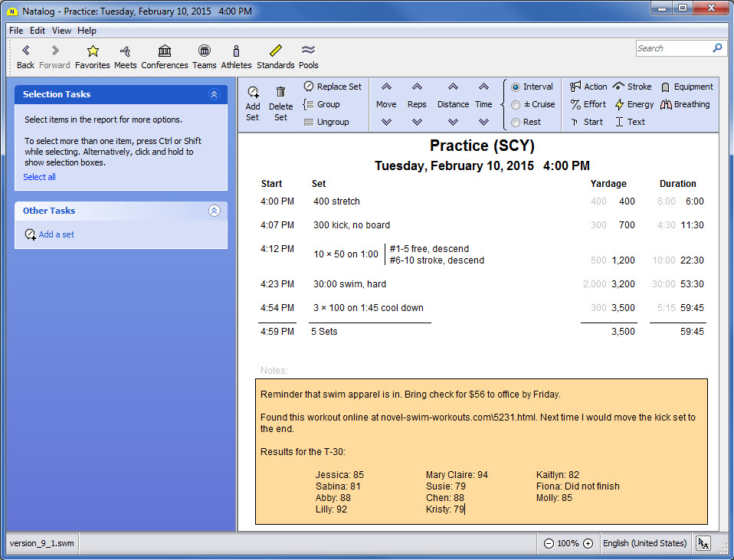This screenshot has height=560, width=734.
Task: Choose the Rest radio button
Action: [x=516, y=123]
